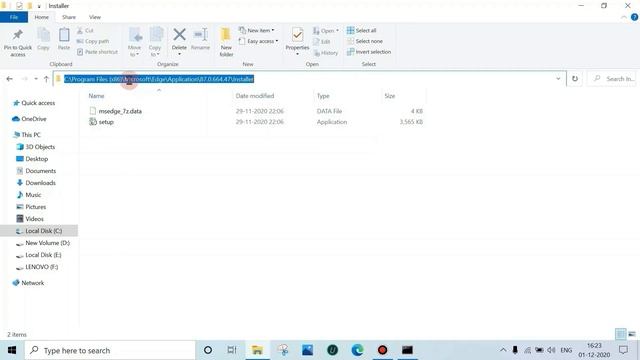Sort by Type column header
The width and height of the screenshot is (640, 360).
323,96
